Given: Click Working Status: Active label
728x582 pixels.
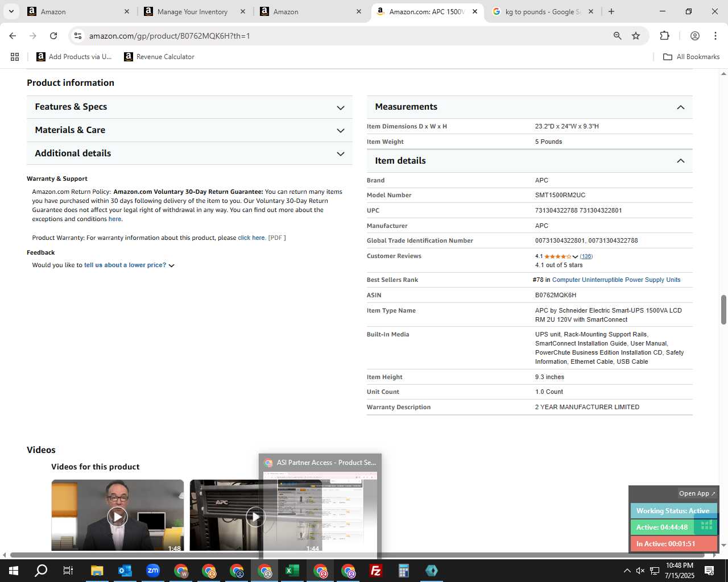Looking at the screenshot, I should pyautogui.click(x=673, y=511).
